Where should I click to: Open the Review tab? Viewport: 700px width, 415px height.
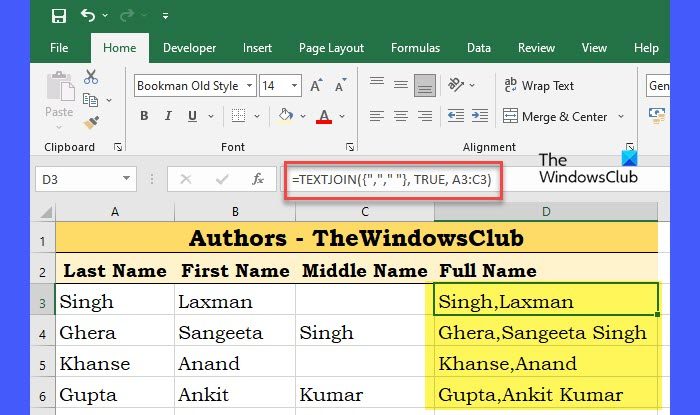click(x=536, y=48)
